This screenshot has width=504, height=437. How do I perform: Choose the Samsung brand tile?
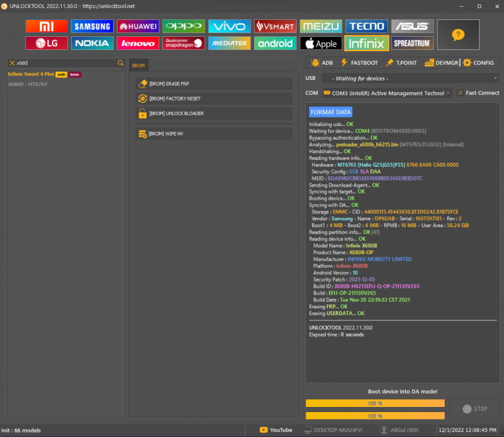(92, 26)
